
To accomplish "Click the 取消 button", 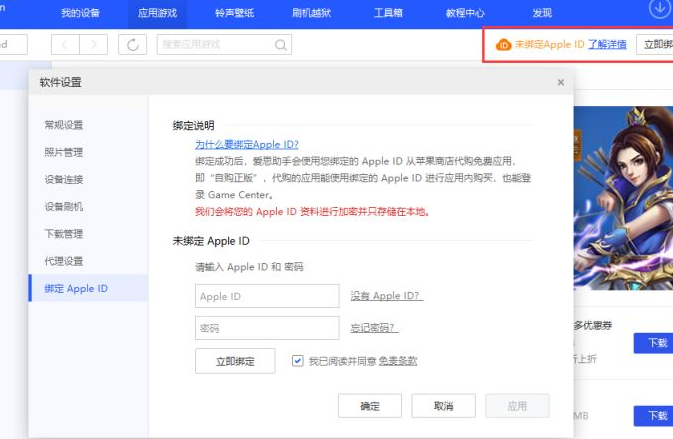I will coord(443,406).
